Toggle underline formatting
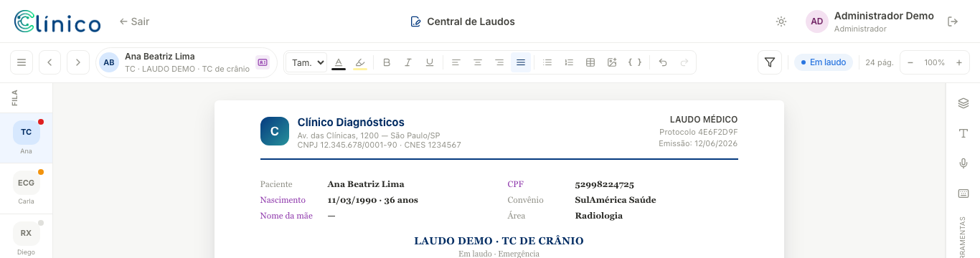The height and width of the screenshot is (258, 980). [x=430, y=62]
